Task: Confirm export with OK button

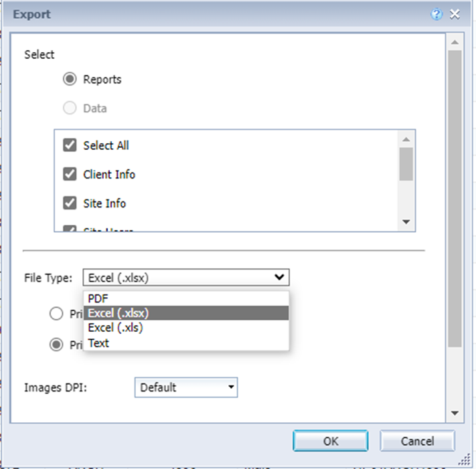Action: coord(331,441)
